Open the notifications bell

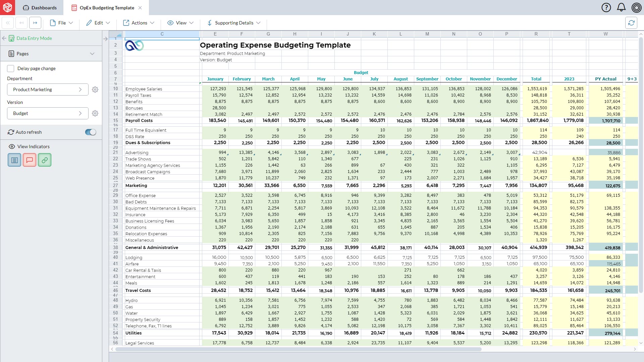[x=621, y=7]
